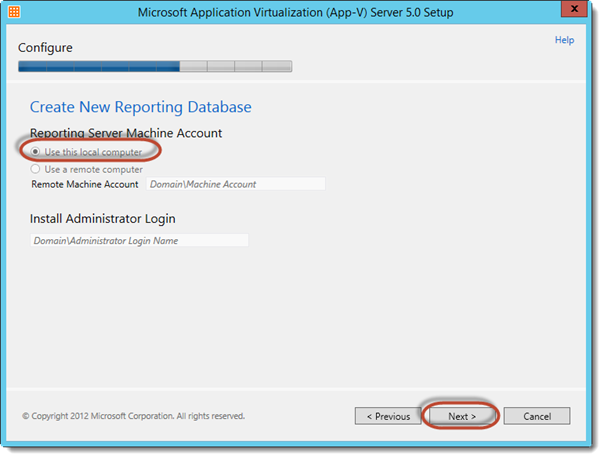
Task: Click the 'Create New Reporting Database' heading
Action: click(x=141, y=107)
